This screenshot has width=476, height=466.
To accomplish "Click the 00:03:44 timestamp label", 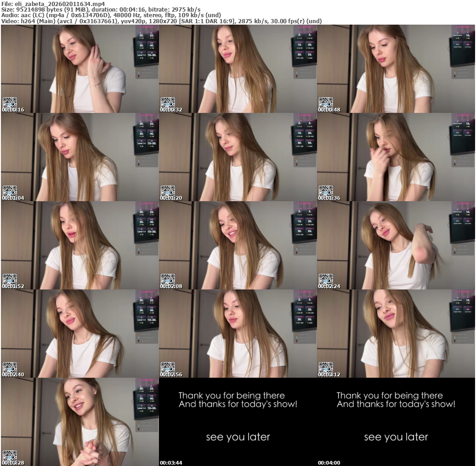I will click(x=171, y=463).
